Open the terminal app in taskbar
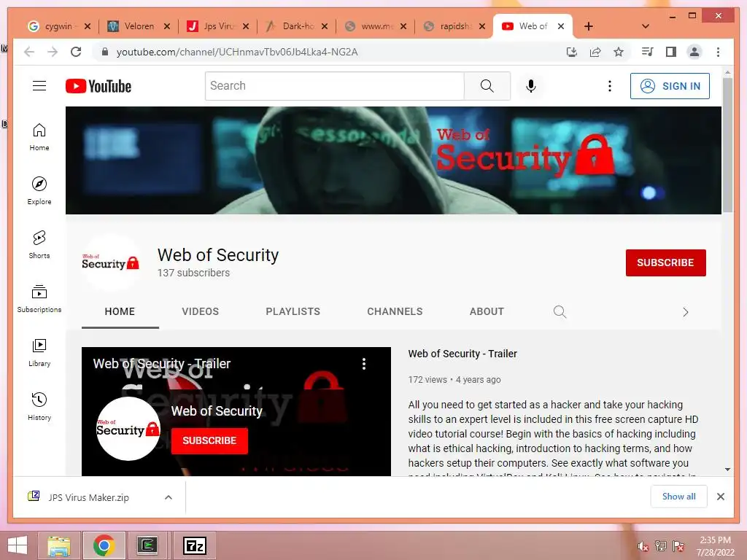The height and width of the screenshot is (560, 747). (147, 545)
